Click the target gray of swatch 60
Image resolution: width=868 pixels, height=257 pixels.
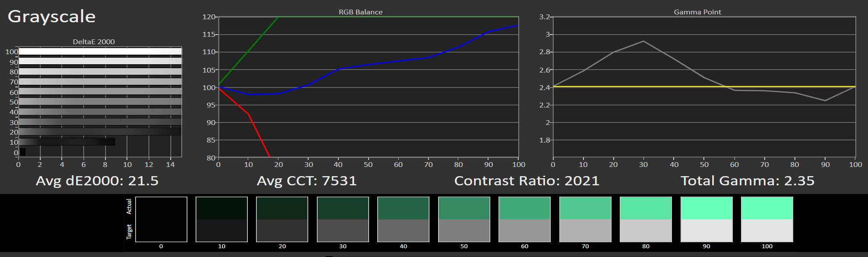(524, 230)
